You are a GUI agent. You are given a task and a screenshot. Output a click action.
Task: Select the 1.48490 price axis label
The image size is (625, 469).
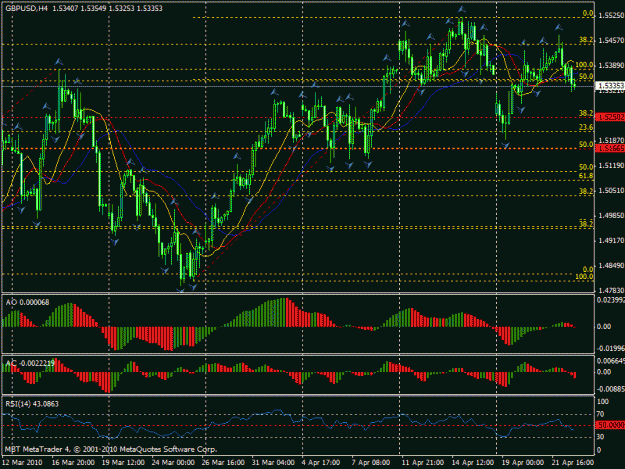point(611,266)
